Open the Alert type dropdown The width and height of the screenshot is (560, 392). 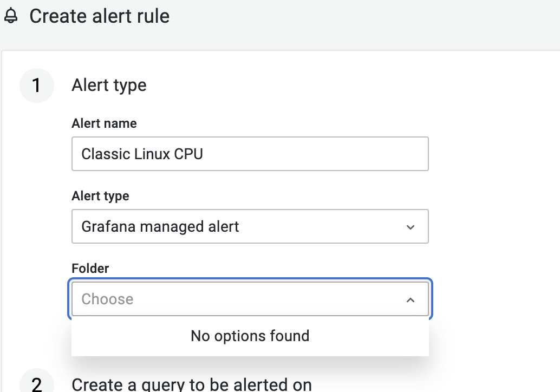pyautogui.click(x=249, y=226)
